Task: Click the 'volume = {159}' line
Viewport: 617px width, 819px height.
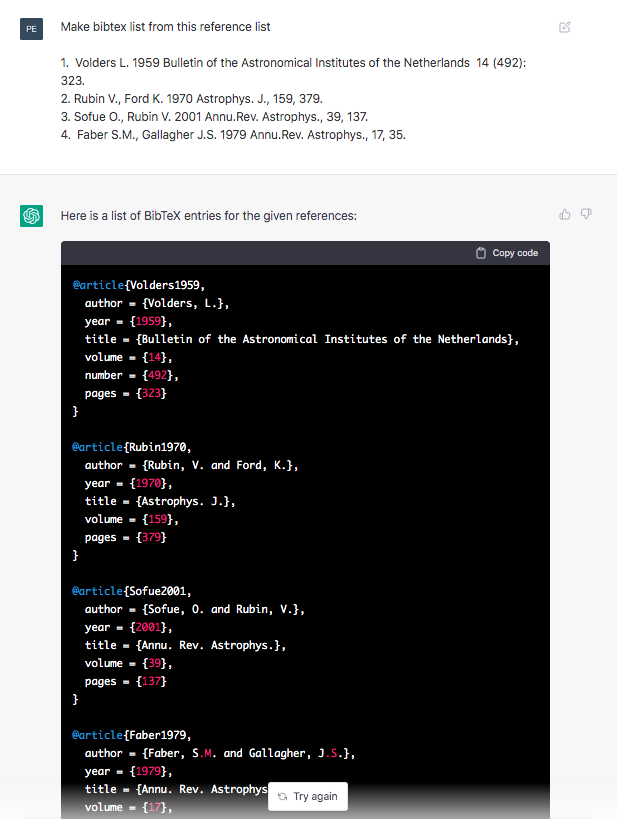Action: click(132, 519)
